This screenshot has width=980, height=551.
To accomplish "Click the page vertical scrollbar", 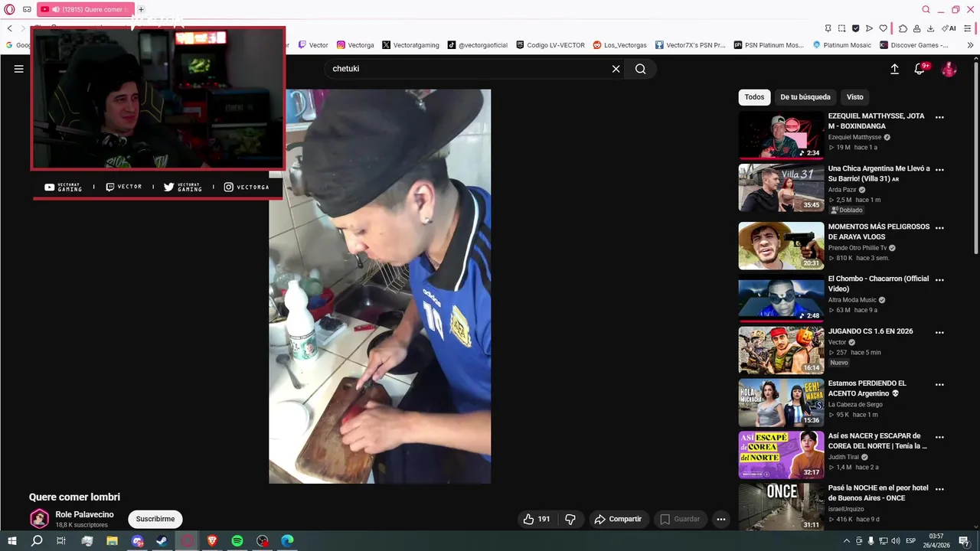I will pos(975,157).
